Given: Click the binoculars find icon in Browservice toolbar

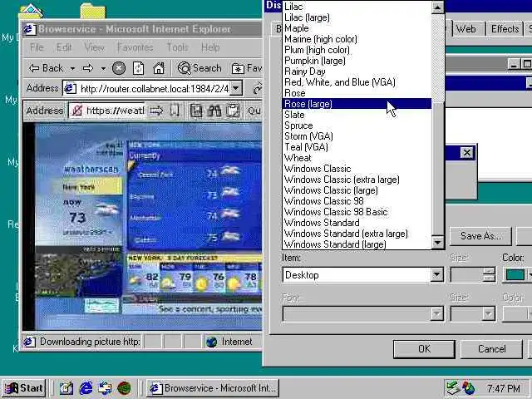Looking at the screenshot, I should tap(214, 111).
